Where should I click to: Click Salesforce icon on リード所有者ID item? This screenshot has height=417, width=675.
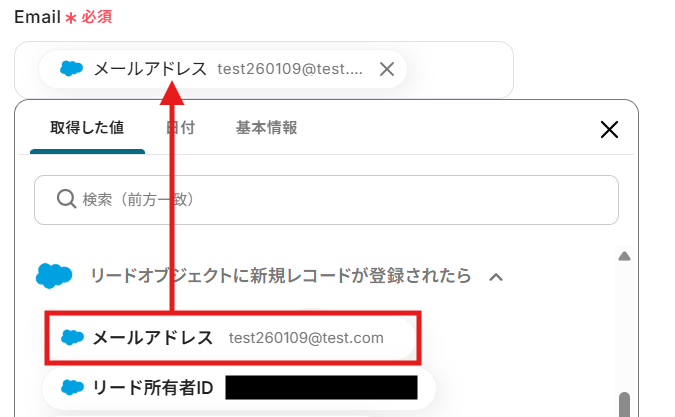pos(72,388)
